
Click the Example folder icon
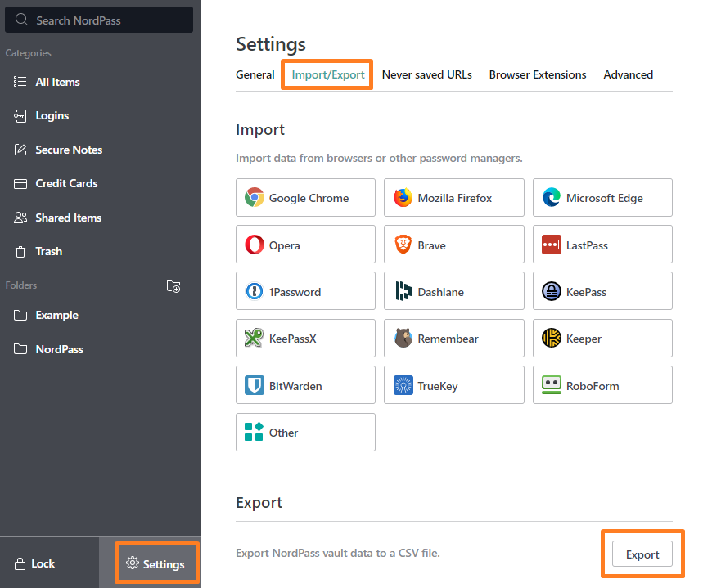20,316
